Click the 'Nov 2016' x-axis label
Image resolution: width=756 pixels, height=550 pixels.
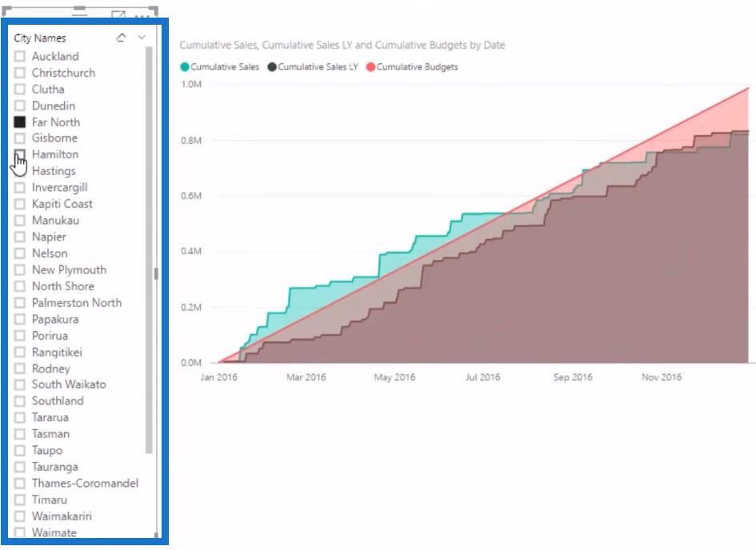[662, 377]
